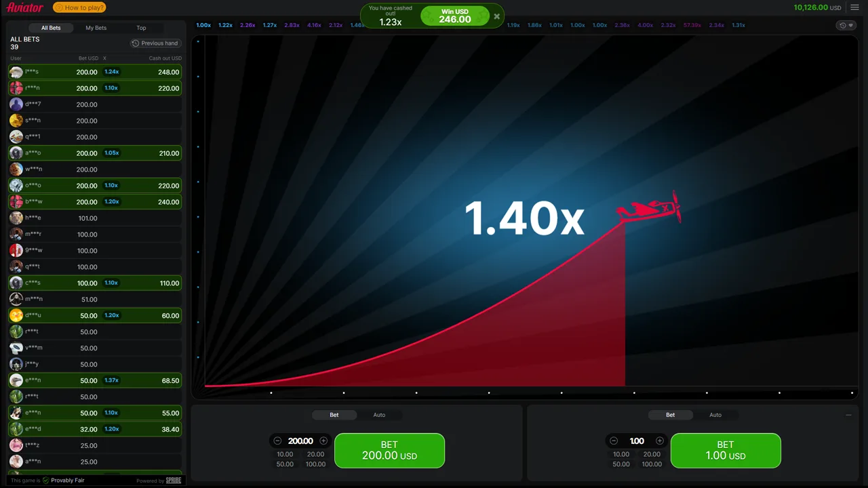Choose 100.00 quick amount in 1.00 panel

652,464
